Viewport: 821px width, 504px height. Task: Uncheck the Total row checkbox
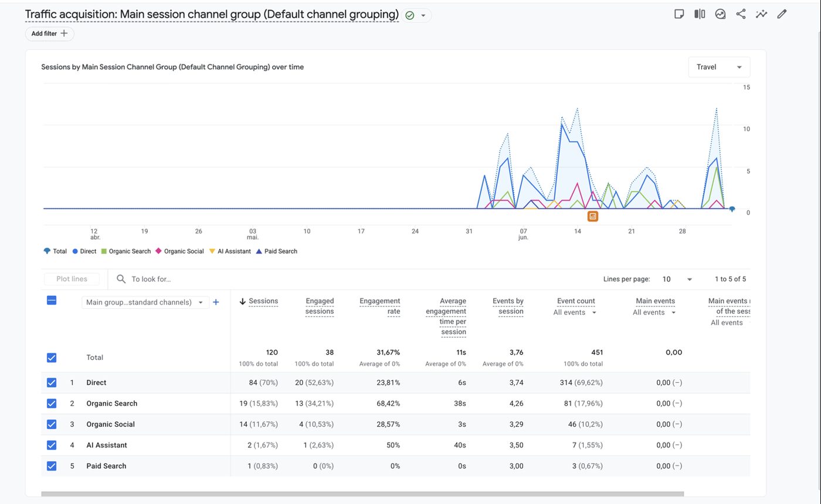[x=52, y=357]
